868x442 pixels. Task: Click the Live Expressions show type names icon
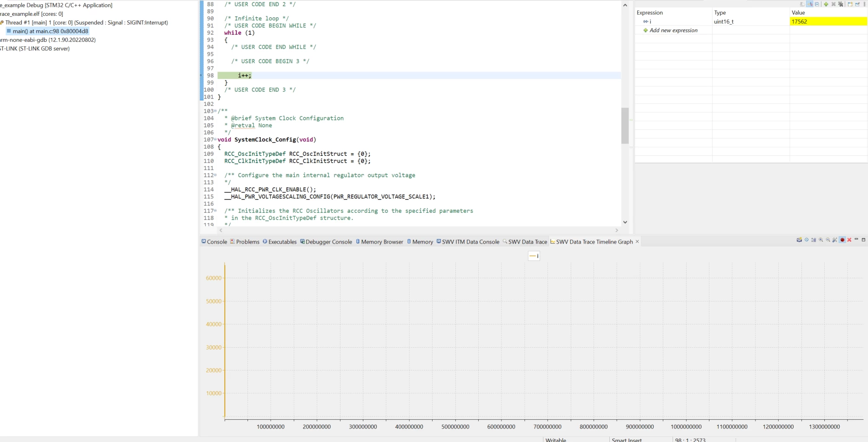click(x=802, y=4)
